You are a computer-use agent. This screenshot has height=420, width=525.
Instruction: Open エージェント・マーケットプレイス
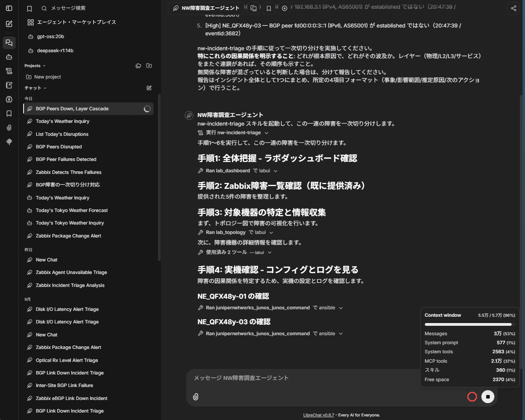(x=72, y=22)
